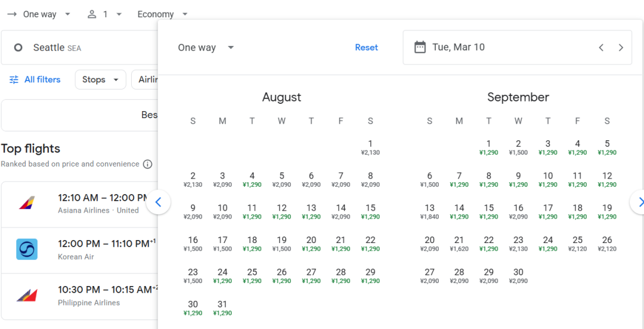Click the Asiana Airlines logo
Viewport: 644px width, 329px height.
click(x=27, y=204)
